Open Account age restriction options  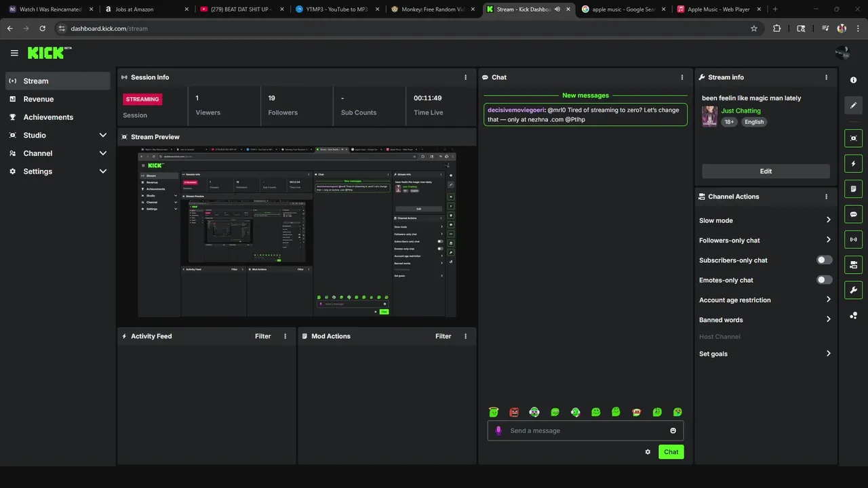click(765, 300)
